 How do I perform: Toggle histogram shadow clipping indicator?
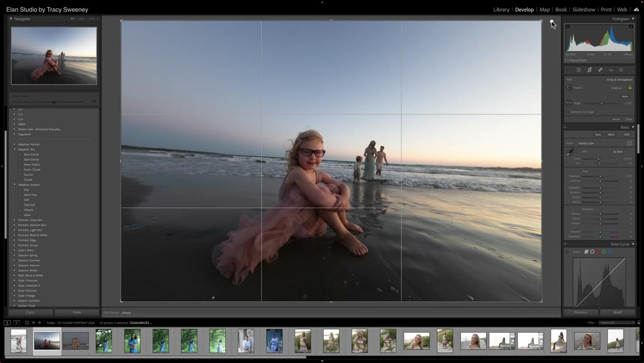568,27
